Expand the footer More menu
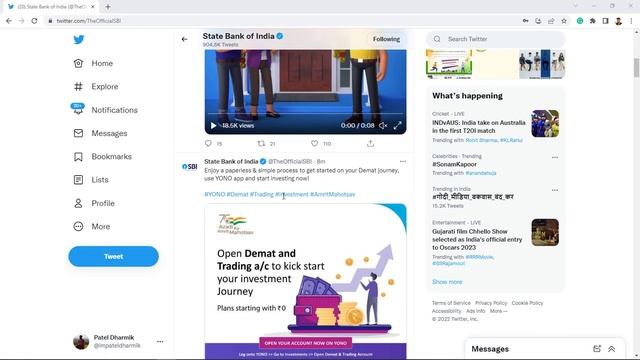The image size is (640, 360). (498, 311)
